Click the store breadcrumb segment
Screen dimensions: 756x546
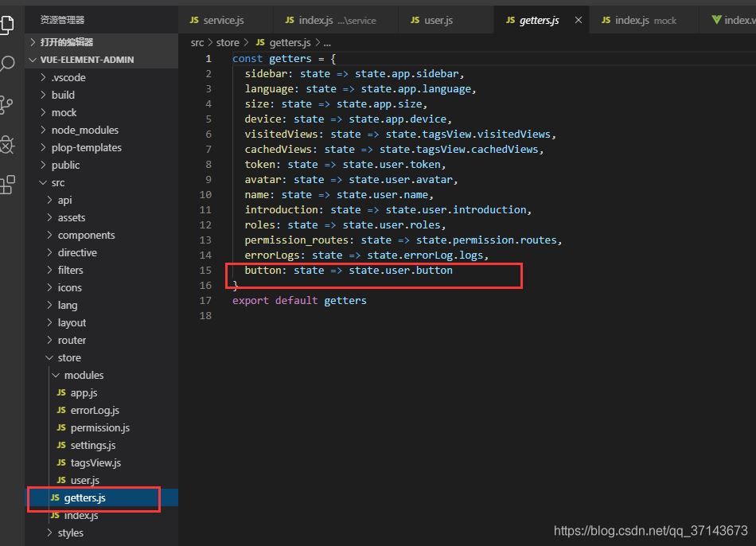tap(228, 43)
